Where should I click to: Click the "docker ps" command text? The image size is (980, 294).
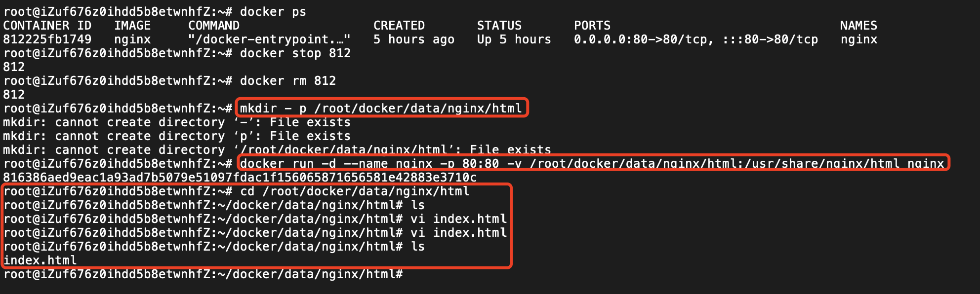pos(273,12)
